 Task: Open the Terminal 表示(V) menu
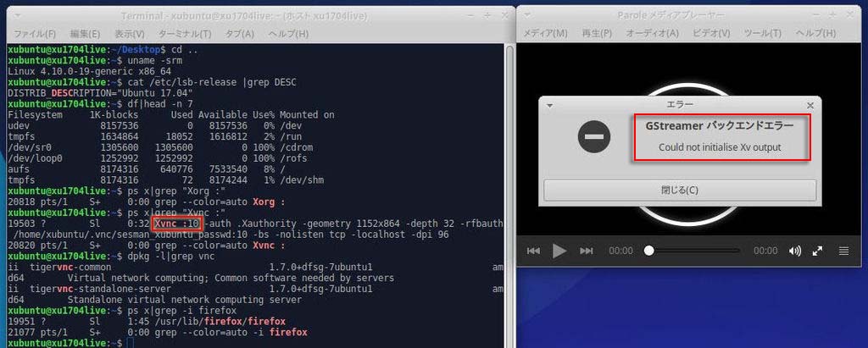(130, 34)
